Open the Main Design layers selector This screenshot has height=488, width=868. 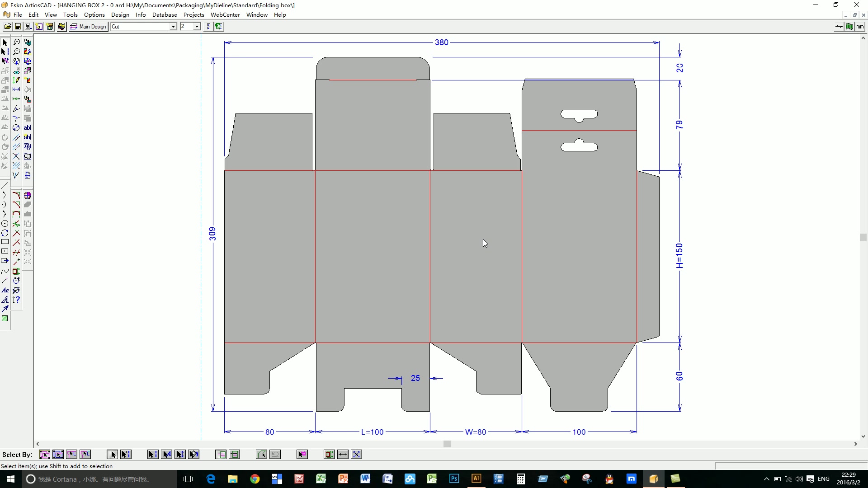89,27
